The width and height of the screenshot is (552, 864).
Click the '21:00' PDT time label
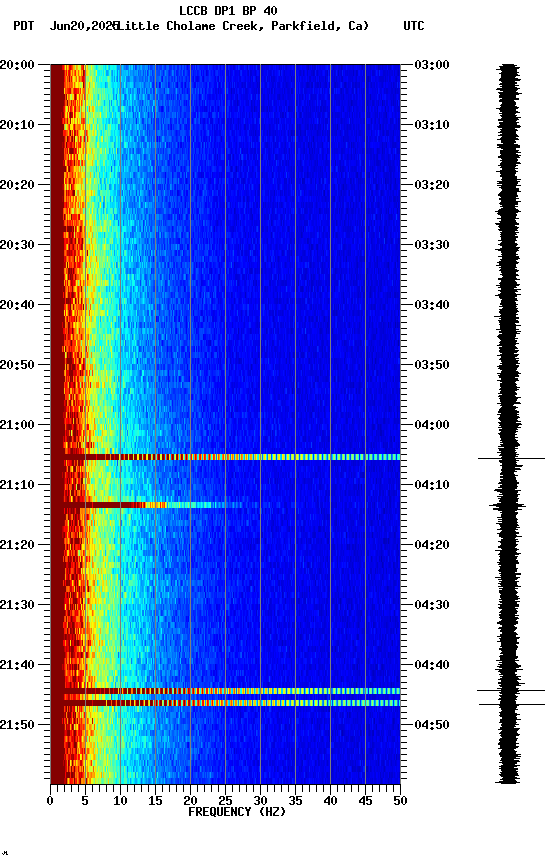pos(17,425)
